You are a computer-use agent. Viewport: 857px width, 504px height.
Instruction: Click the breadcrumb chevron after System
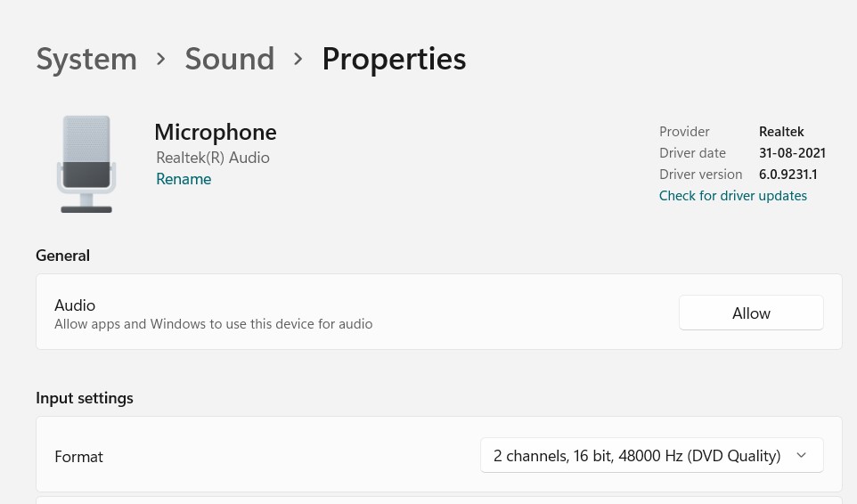[160, 59]
